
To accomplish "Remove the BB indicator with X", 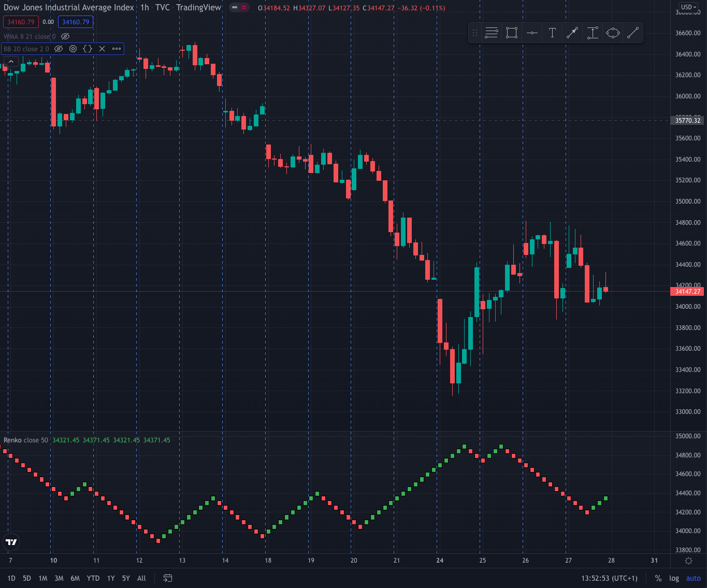I will [102, 49].
